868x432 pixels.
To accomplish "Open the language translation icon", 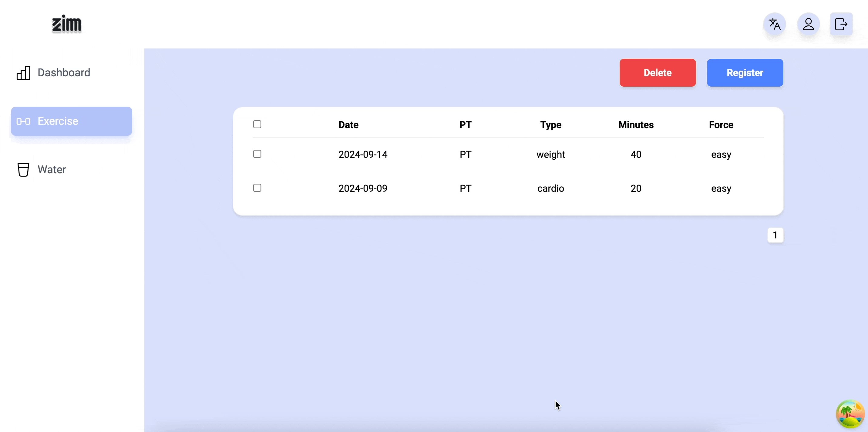I will pos(774,24).
